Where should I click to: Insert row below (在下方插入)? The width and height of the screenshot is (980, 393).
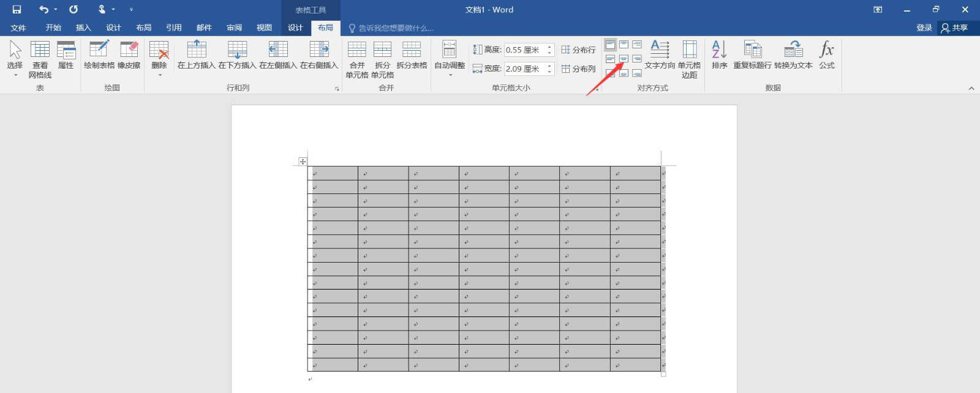pyautogui.click(x=237, y=55)
